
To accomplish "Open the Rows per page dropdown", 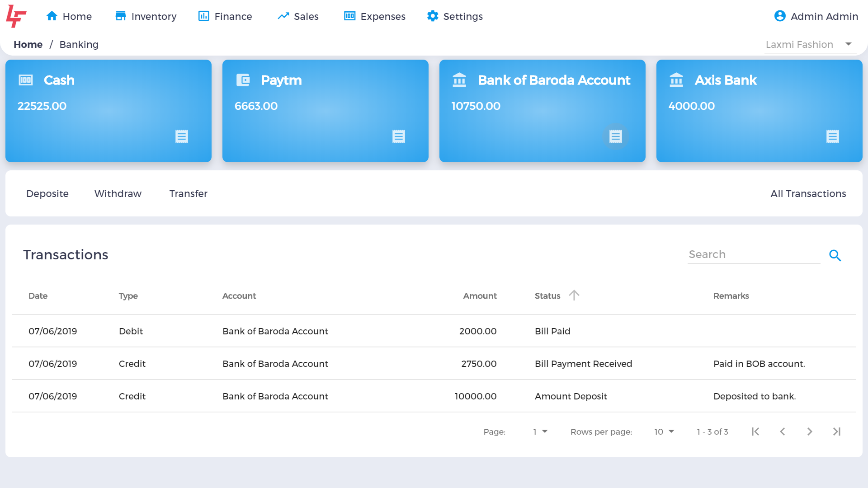I will click(x=664, y=432).
